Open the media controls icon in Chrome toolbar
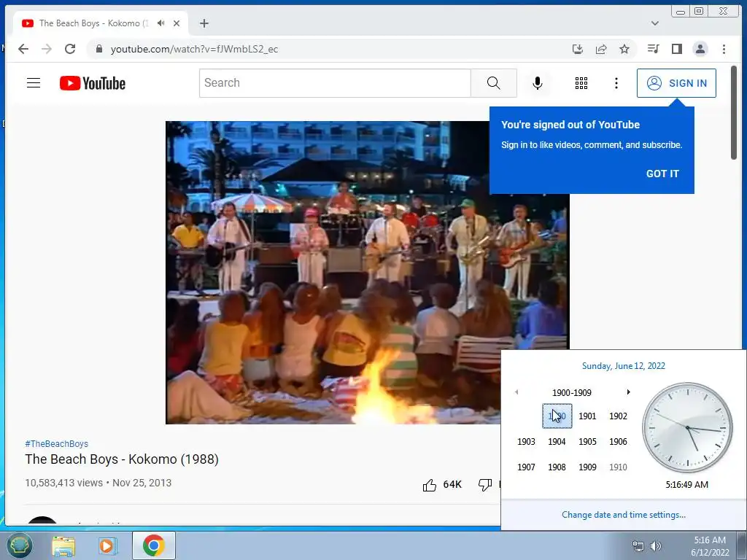Screen dimensions: 747x560 tap(653, 49)
